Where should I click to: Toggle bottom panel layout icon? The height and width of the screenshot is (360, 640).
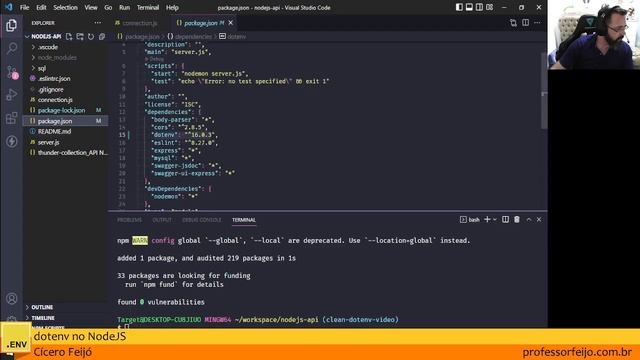point(469,7)
